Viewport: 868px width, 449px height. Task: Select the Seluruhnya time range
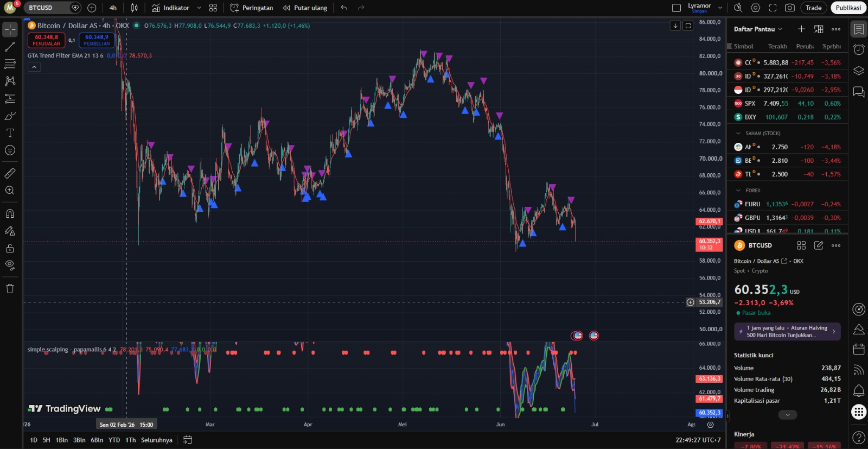click(x=157, y=440)
